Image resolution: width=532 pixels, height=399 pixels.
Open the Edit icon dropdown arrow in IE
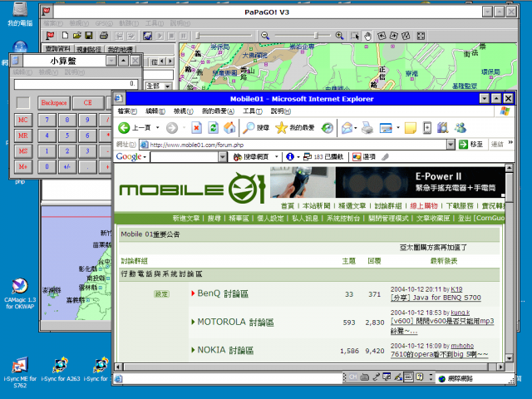(x=398, y=128)
